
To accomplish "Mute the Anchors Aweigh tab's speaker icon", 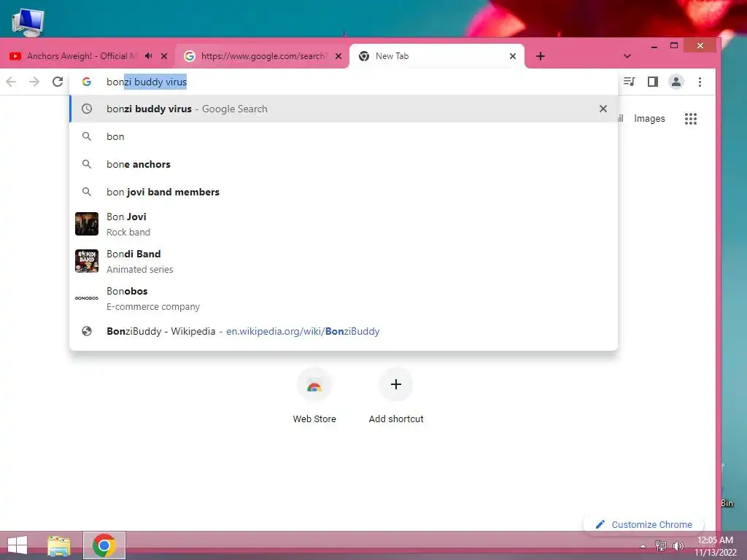I will click(x=149, y=56).
